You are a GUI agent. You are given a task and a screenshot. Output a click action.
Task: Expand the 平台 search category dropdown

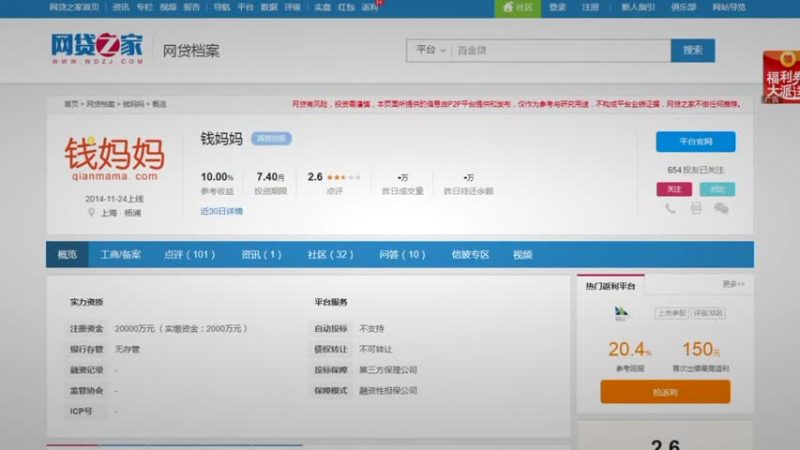(430, 50)
